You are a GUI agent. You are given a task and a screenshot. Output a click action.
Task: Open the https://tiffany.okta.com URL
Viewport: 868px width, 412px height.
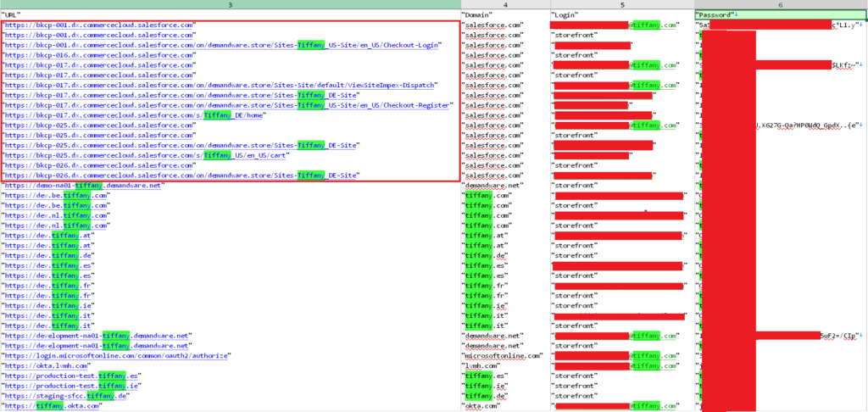click(53, 406)
